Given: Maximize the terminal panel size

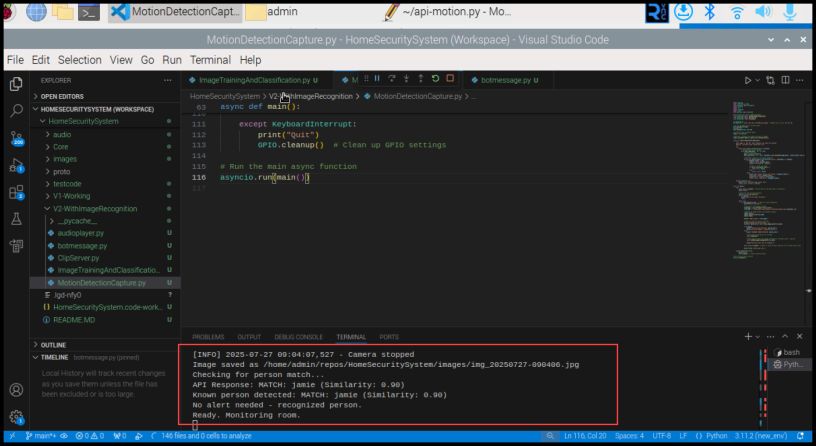Looking at the screenshot, I should pyautogui.click(x=785, y=337).
